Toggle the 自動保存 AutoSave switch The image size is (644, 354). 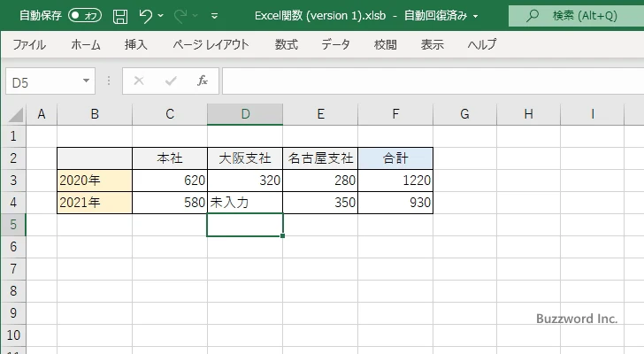click(x=85, y=16)
